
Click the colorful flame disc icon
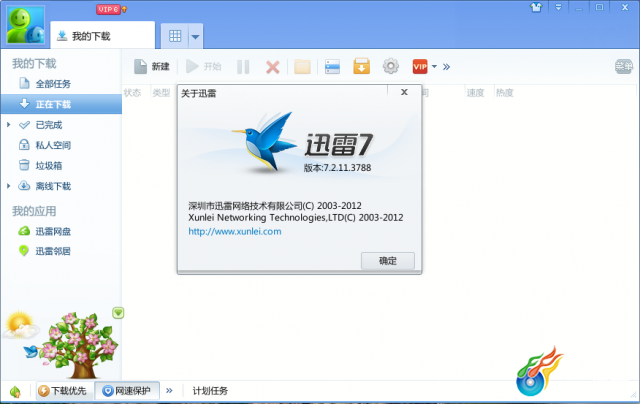pos(539,371)
